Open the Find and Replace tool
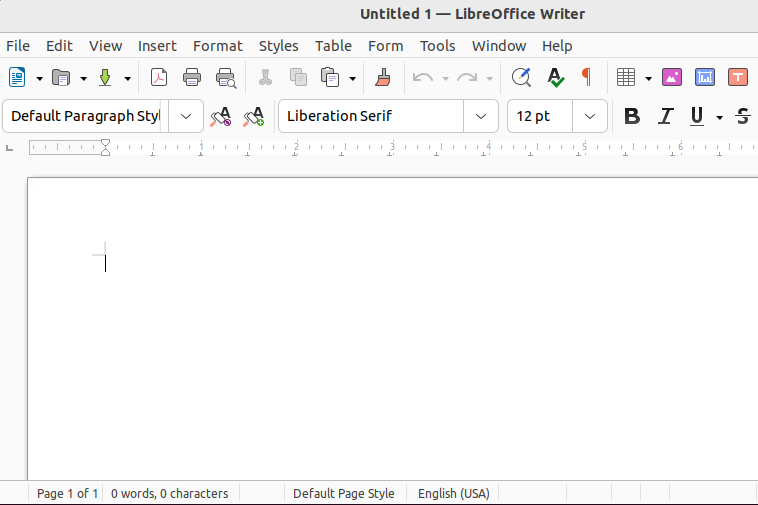This screenshot has width=758, height=505. (520, 77)
